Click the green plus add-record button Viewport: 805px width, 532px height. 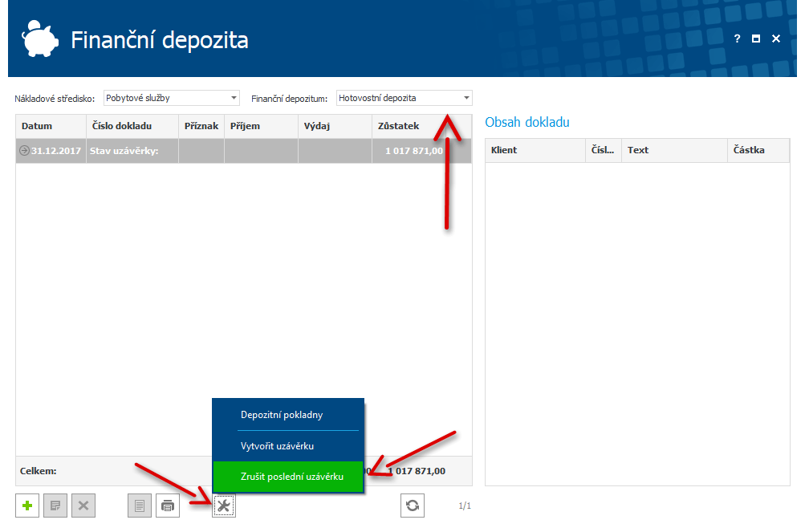27,506
